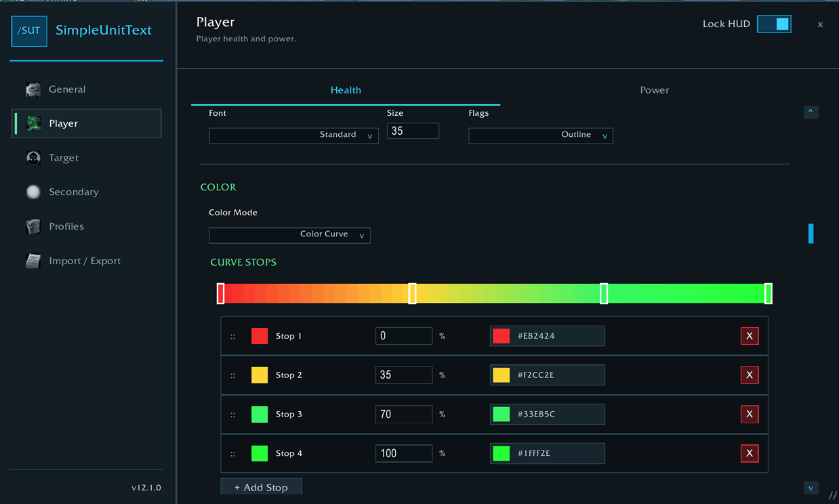Click the scroll down arrow button

tap(811, 488)
